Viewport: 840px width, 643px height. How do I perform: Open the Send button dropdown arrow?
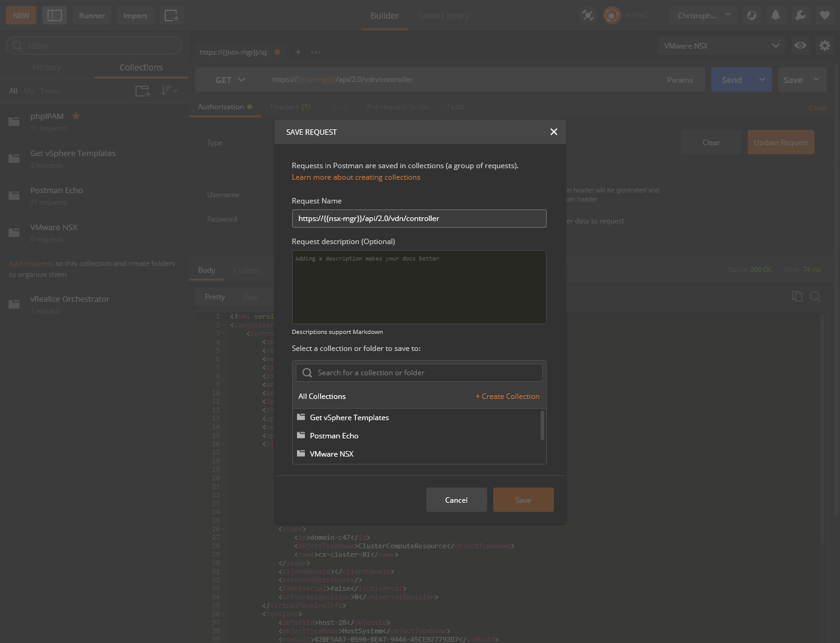click(x=762, y=80)
